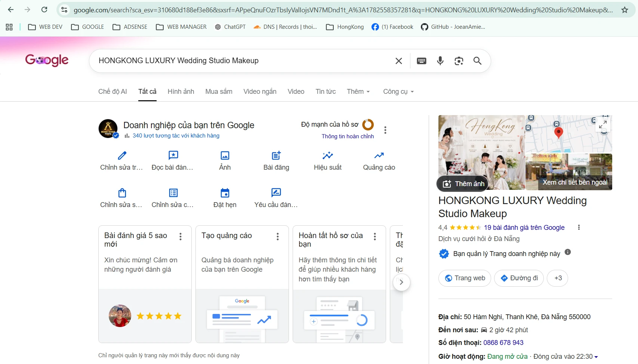Open WEB DEV bookmark folder
This screenshot has height=364, width=638.
(45, 27)
